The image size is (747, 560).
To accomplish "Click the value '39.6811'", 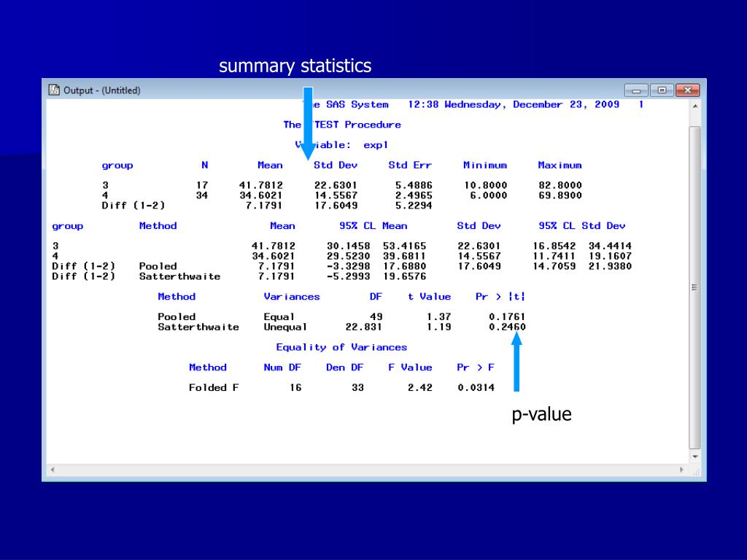I will click(404, 256).
